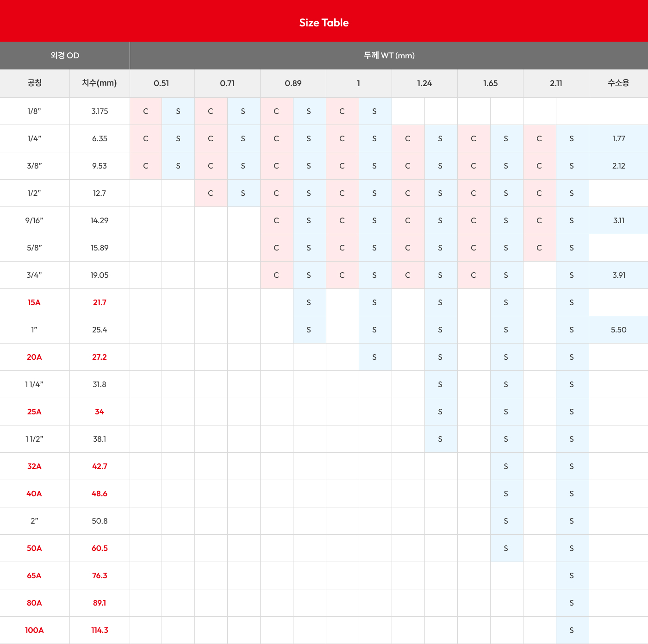The height and width of the screenshot is (644, 648).
Task: Select the red 15A row label
Action: (34, 302)
